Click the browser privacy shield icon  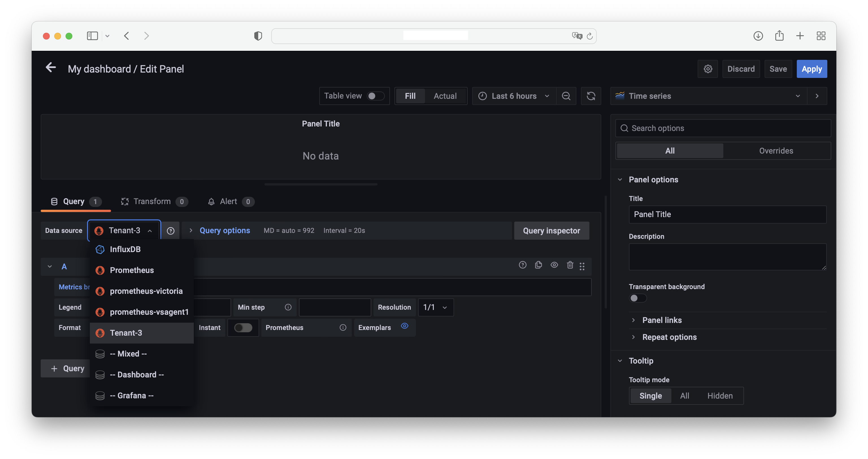click(x=258, y=36)
